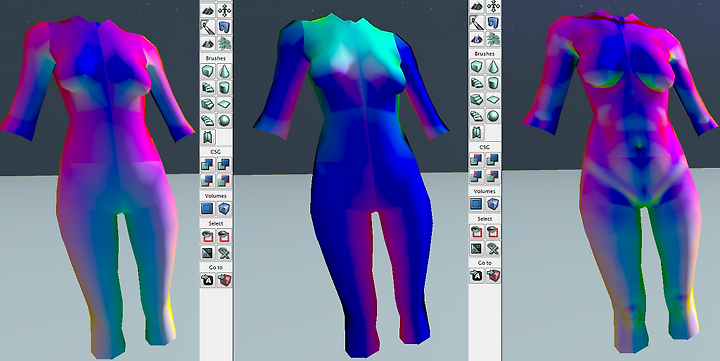Viewport: 720px width, 361px height.
Task: Activate eye-shaped mode icon in left toolbar
Action: [208, 43]
